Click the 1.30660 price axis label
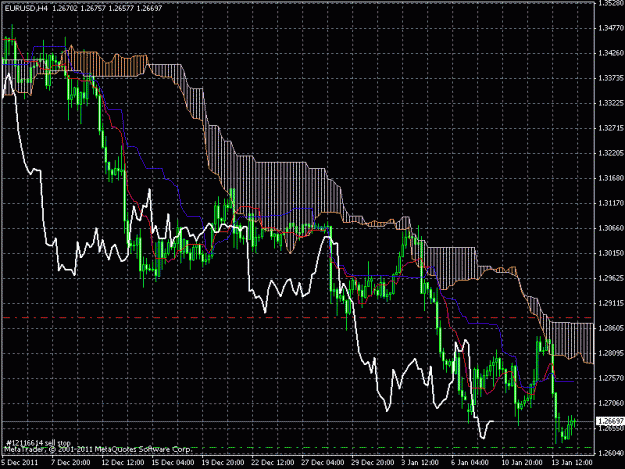The image size is (625, 469). pyautogui.click(x=611, y=228)
